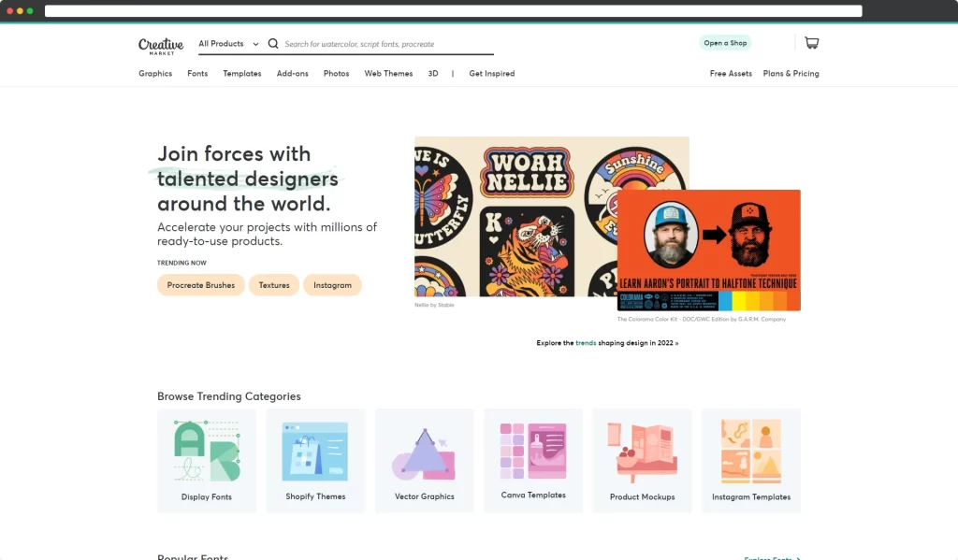Open the Add-ons menu
This screenshot has width=958, height=560.
(x=292, y=73)
